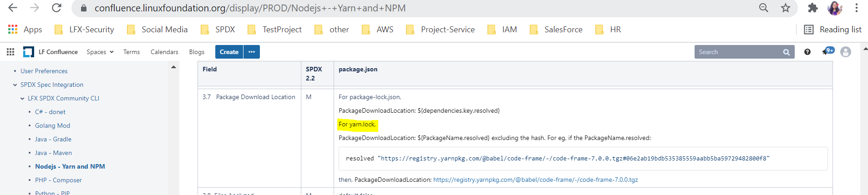Image resolution: width=868 pixels, height=195 pixels.
Task: Open the LFX SPDX Community CLI page
Action: (x=63, y=98)
